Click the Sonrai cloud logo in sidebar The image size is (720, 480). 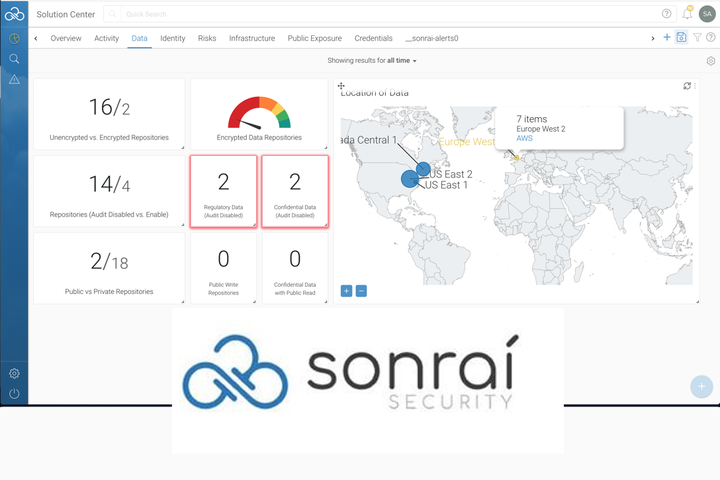14,14
